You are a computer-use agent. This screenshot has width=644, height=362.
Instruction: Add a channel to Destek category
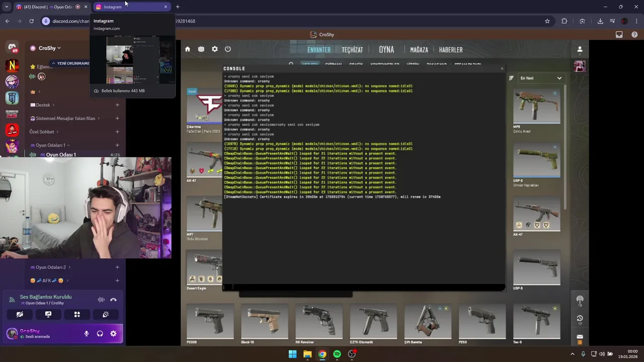click(x=117, y=105)
